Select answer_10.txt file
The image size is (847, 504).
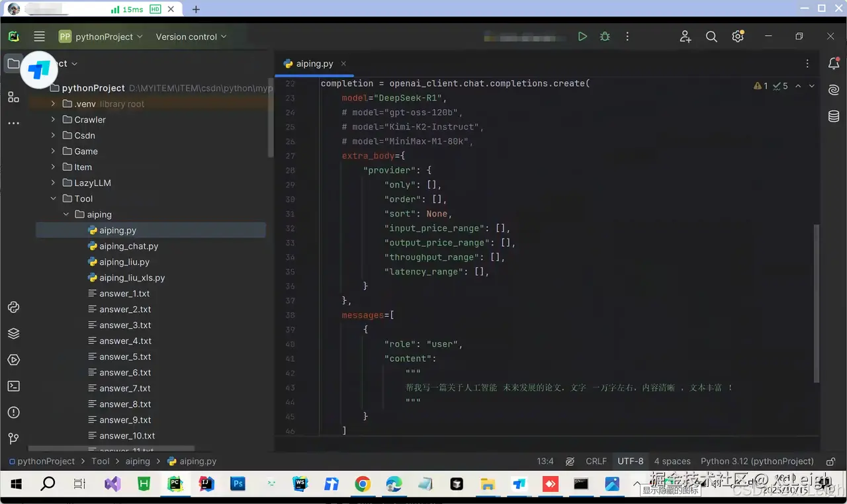click(122, 436)
